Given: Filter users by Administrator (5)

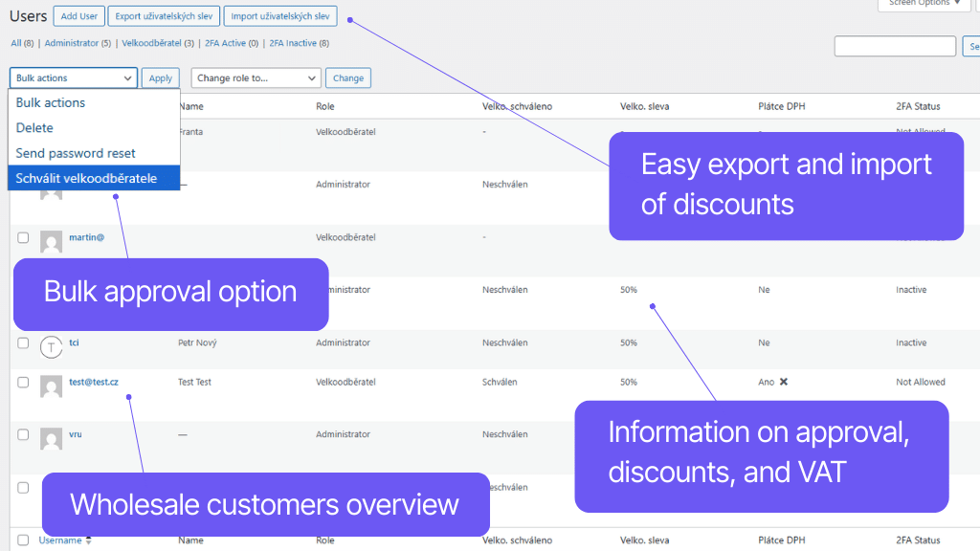Looking at the screenshot, I should tap(78, 43).
